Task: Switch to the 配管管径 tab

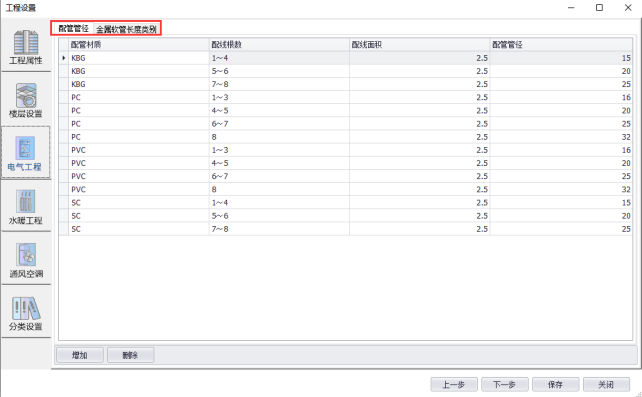Action: (x=73, y=28)
